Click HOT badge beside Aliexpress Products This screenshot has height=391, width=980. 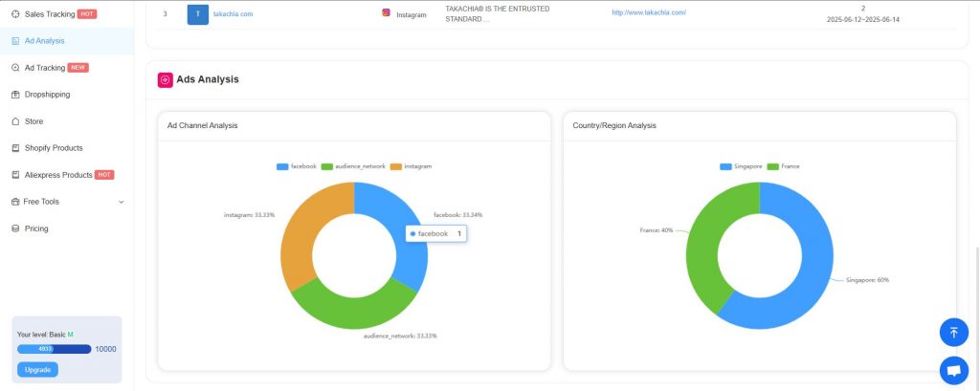tap(104, 175)
